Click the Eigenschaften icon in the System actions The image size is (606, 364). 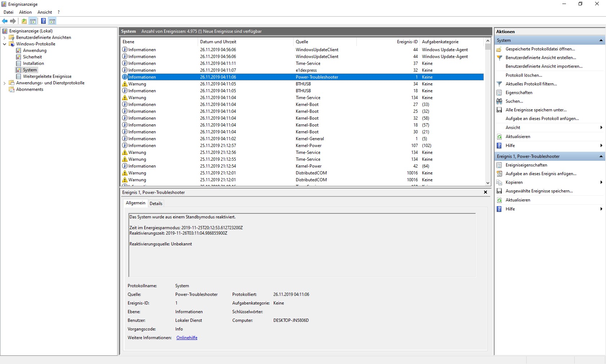[x=499, y=93]
